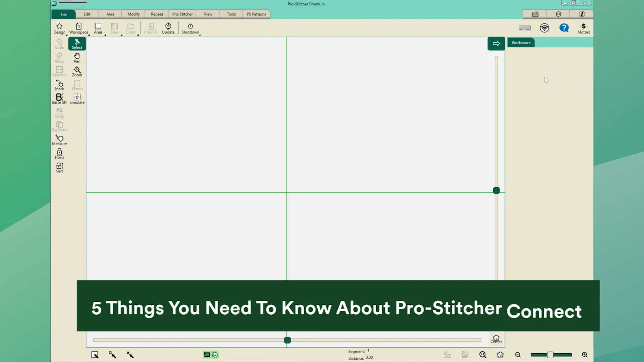The image size is (644, 362).
Task: Expand the Shutdown dropdown arrow
Action: pos(200,35)
